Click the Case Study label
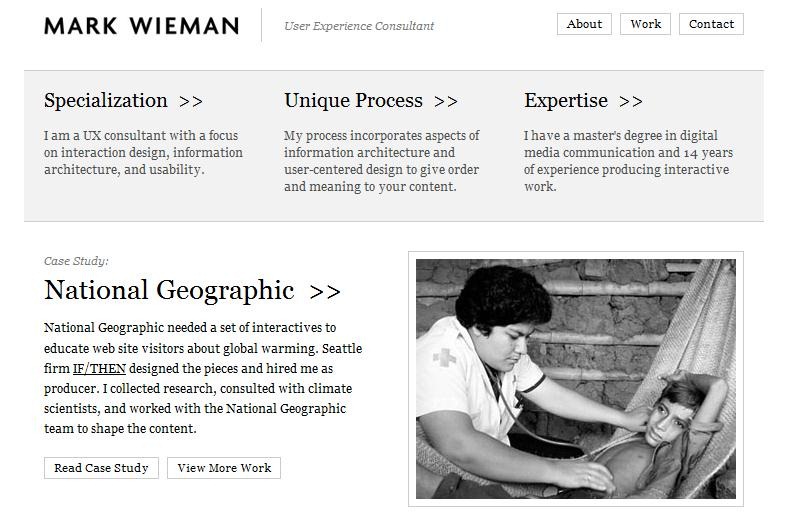 click(x=76, y=261)
